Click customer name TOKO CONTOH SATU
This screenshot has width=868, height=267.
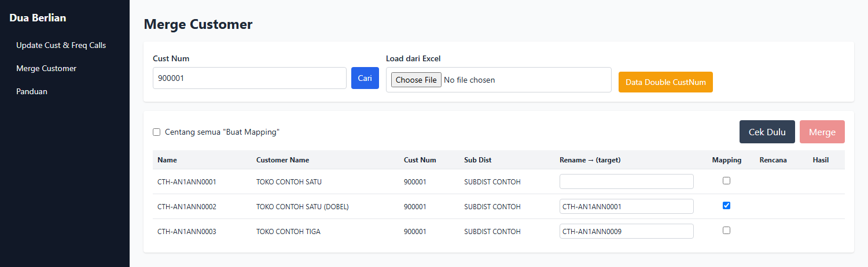289,182
